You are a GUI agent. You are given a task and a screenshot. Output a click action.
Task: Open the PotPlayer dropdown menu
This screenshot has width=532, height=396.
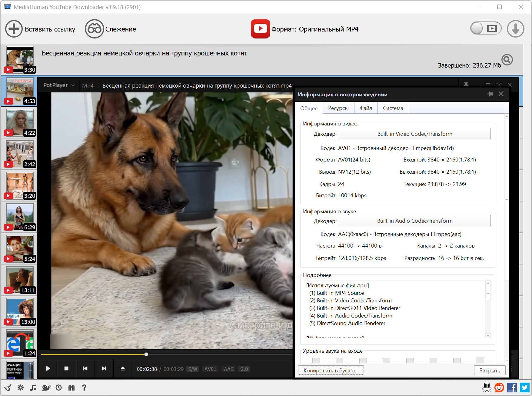click(59, 85)
